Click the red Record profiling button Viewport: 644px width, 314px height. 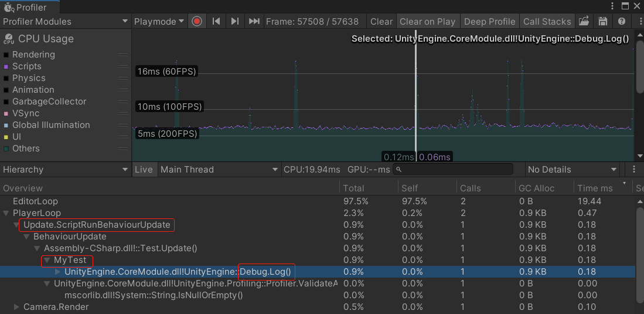click(197, 21)
